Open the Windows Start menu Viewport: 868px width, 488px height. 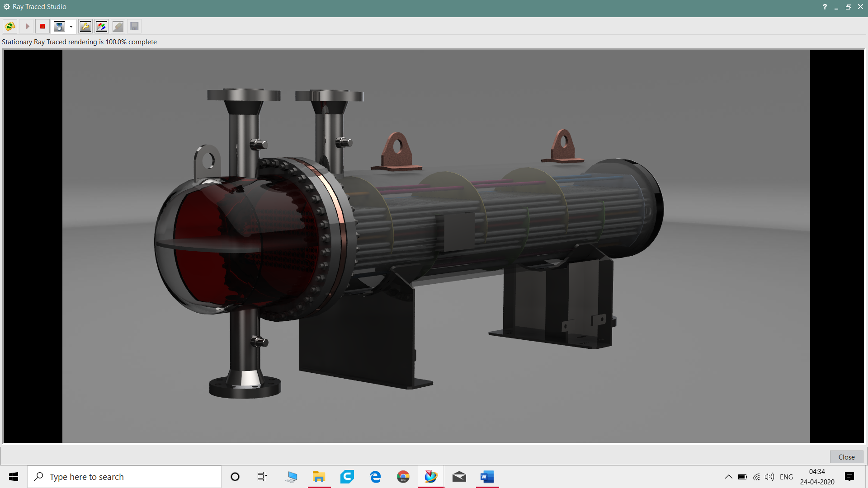[14, 477]
